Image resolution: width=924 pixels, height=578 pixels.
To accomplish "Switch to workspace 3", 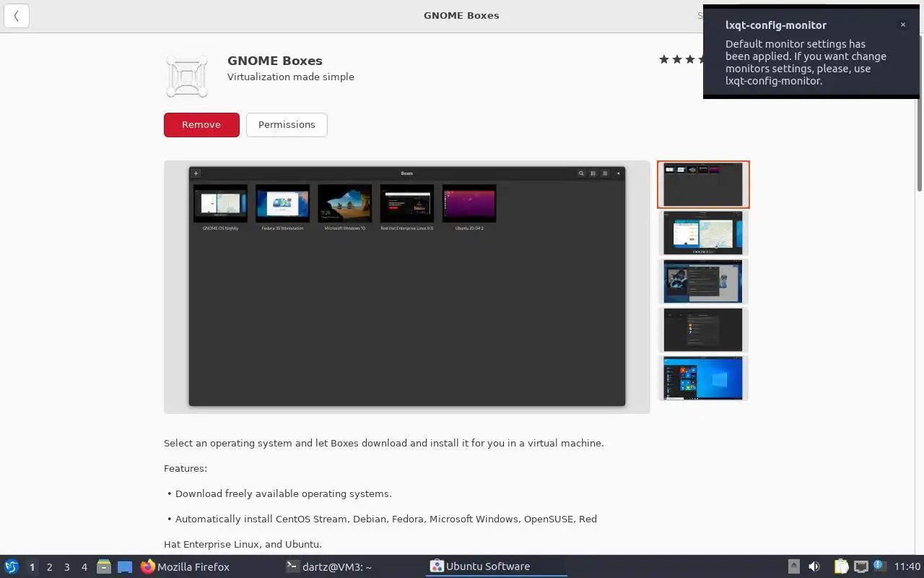I will [66, 567].
